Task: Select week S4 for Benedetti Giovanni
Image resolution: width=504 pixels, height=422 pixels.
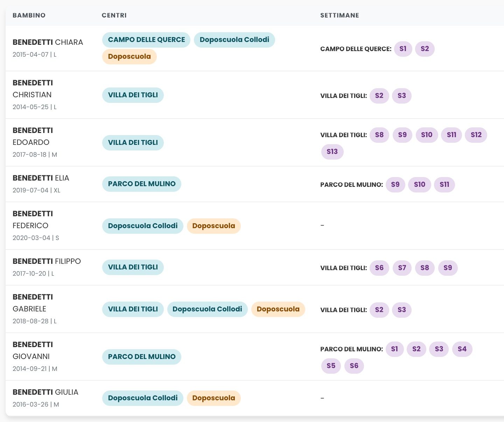Action: [462, 349]
